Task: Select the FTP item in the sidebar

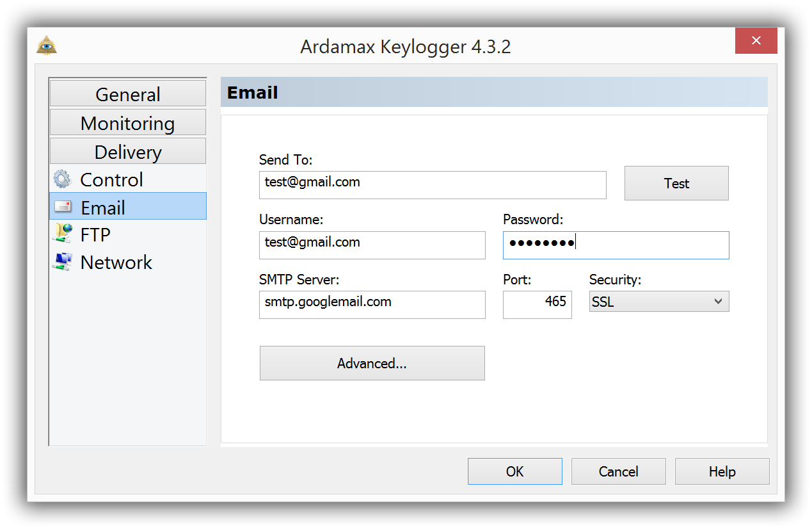Action: pos(128,234)
